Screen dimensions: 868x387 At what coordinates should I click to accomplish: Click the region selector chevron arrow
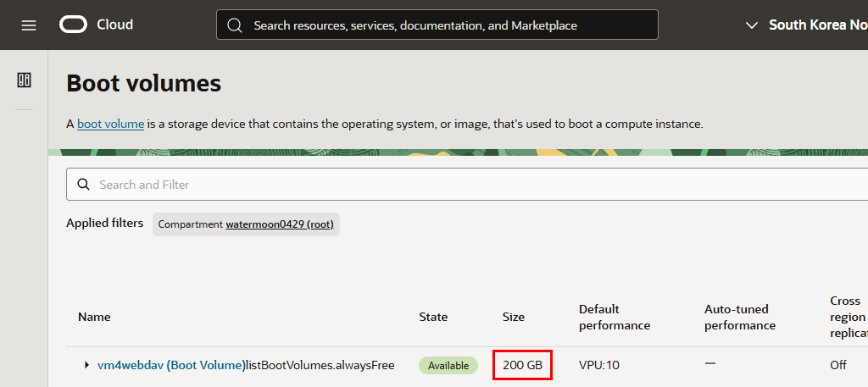click(751, 25)
